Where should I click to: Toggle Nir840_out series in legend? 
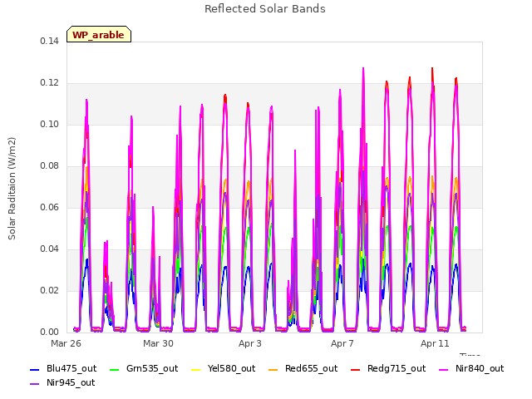471,369
